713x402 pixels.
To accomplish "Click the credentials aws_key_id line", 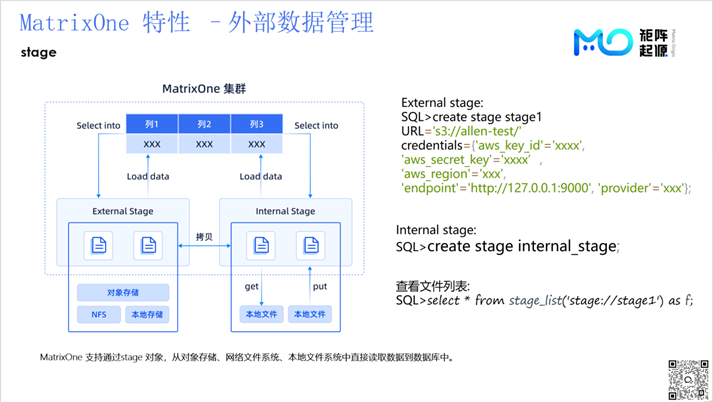I will tap(492, 145).
